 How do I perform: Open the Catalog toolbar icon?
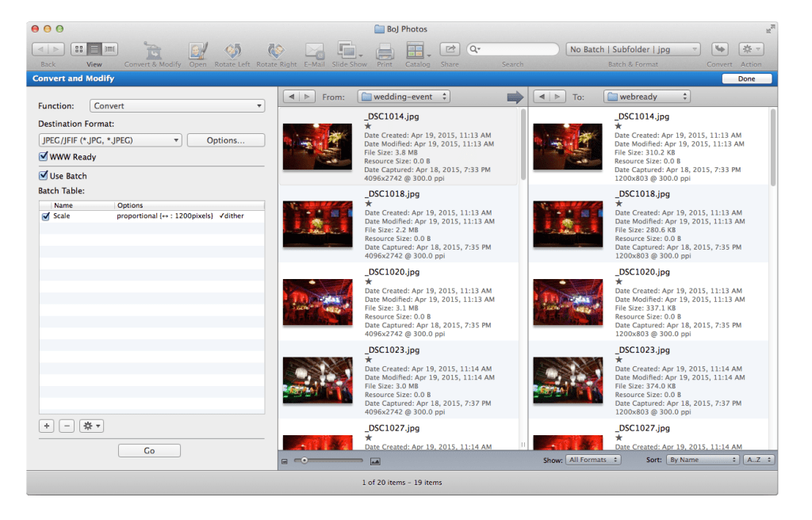tap(416, 51)
